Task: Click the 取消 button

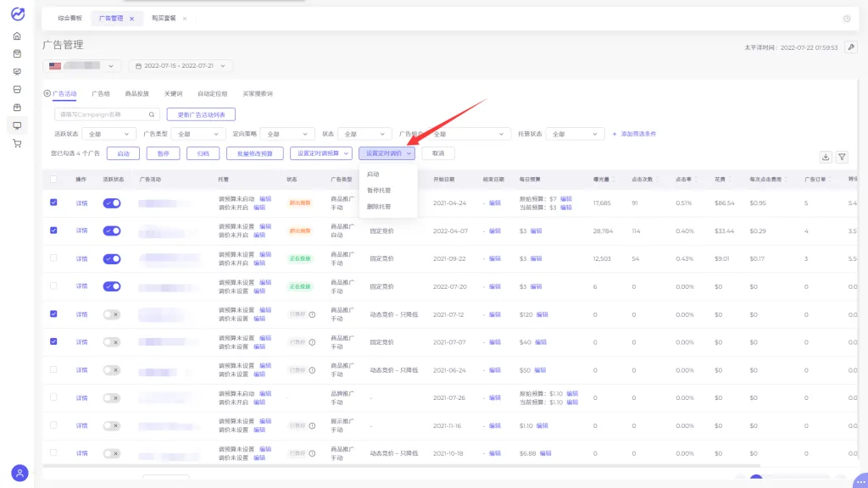Action: (438, 153)
